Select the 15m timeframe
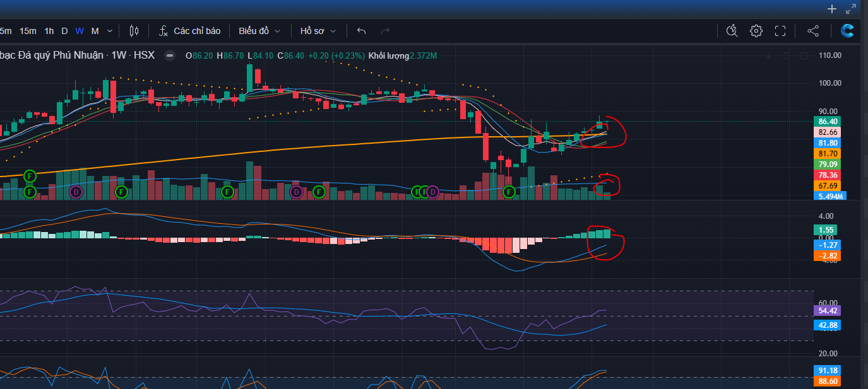Screen dimensions: 868x389 [28, 31]
